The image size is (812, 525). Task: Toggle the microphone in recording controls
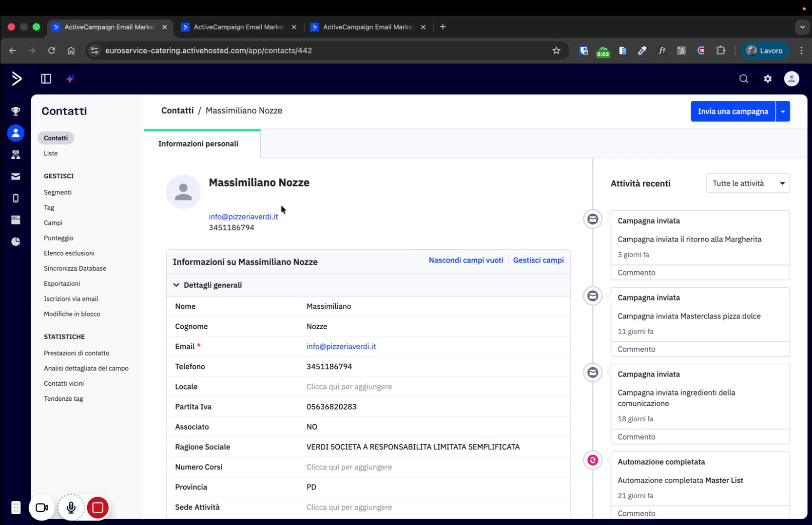click(x=71, y=507)
